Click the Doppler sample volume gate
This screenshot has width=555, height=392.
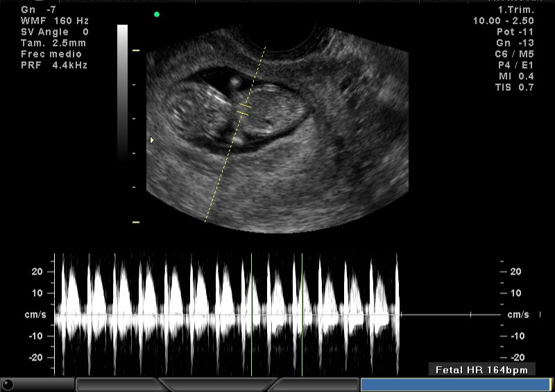tap(244, 108)
